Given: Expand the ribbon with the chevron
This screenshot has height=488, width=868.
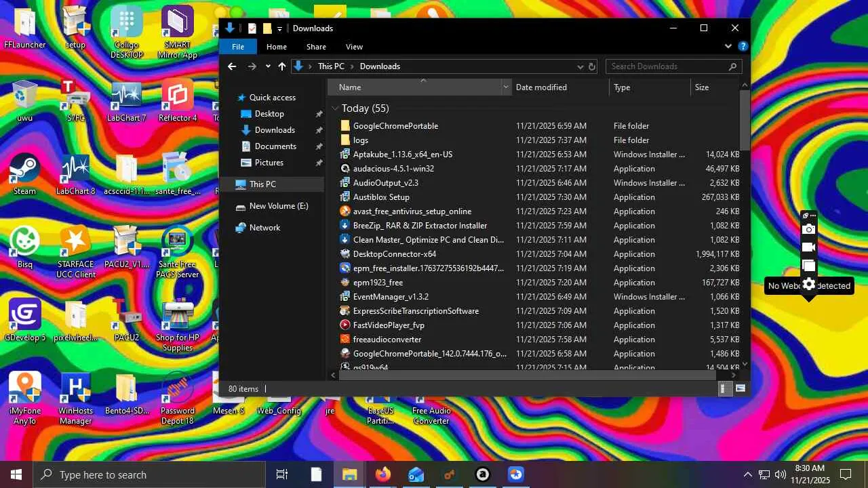Looking at the screenshot, I should [728, 46].
